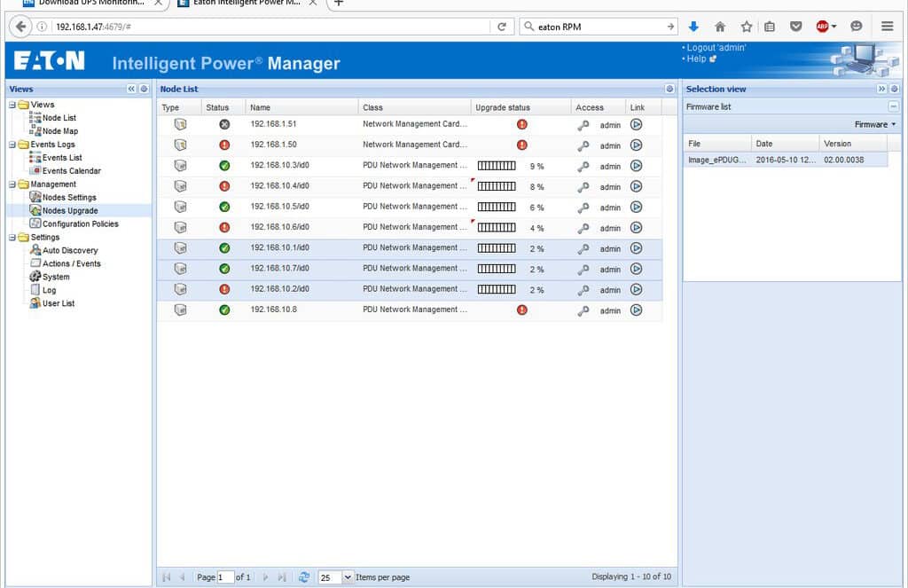Open Events List in tree
The height and width of the screenshot is (588, 908).
coord(62,158)
